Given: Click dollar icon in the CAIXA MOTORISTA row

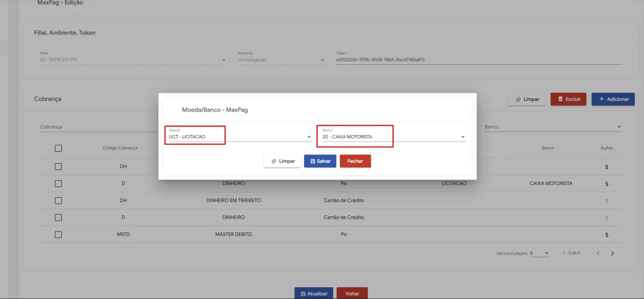Looking at the screenshot, I should pyautogui.click(x=607, y=184).
